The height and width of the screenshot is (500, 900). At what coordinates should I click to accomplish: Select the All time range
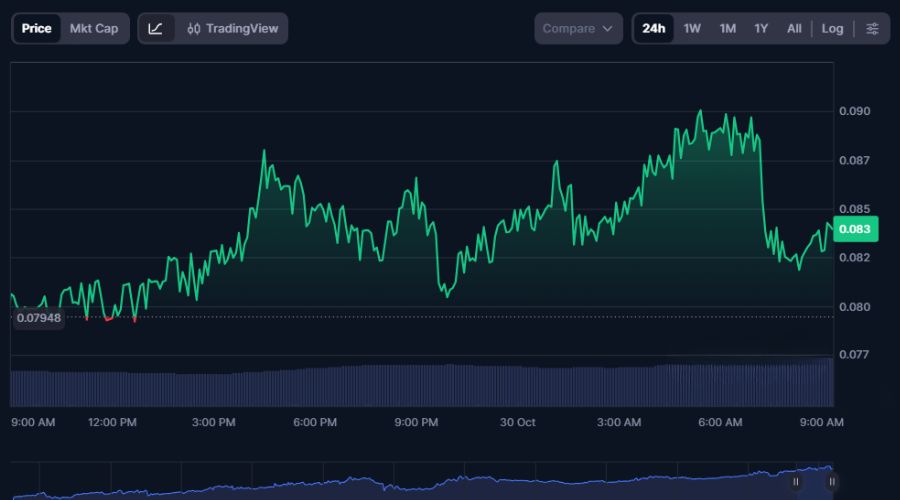coord(794,29)
